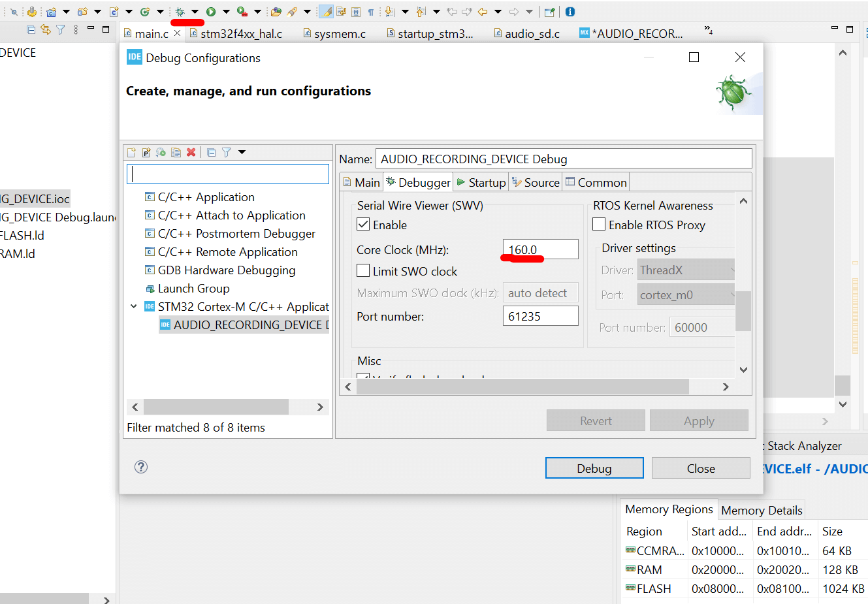Close the Debug Configurations dialog via Close button

[x=700, y=468]
